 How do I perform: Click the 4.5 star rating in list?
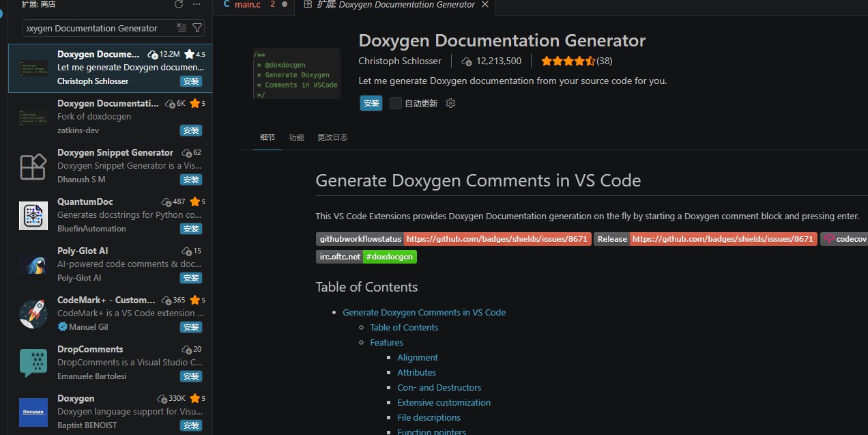[194, 54]
